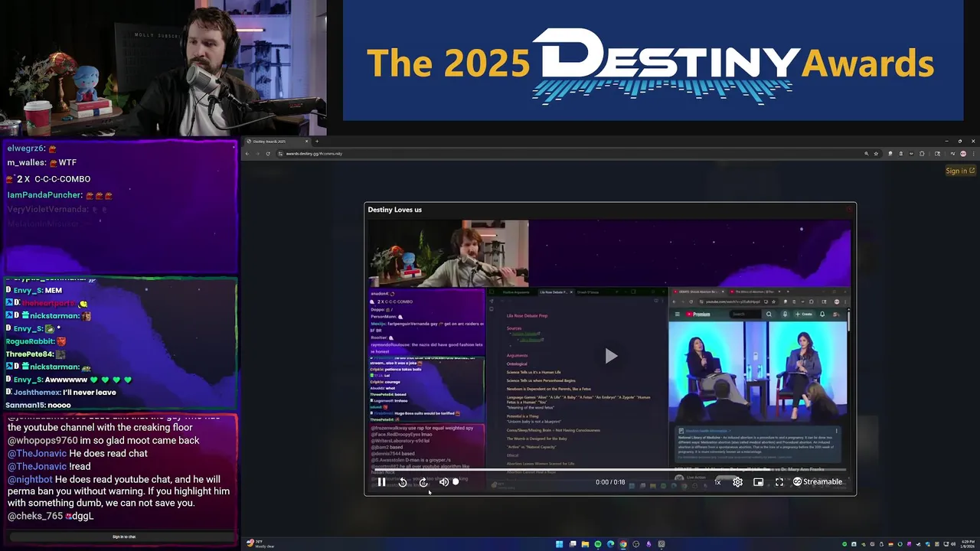980x551 pixels.
Task: Click the Sign in link
Action: point(960,171)
